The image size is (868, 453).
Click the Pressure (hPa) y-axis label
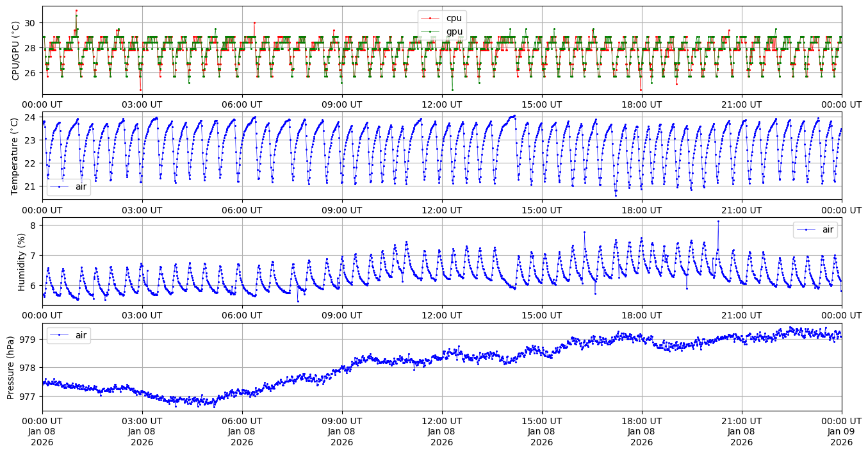pos(11,367)
